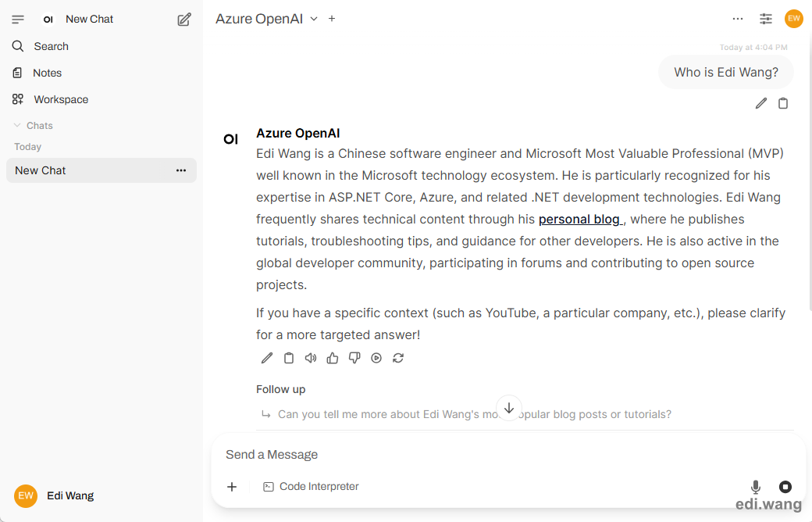Open the Azure OpenAI model selector dropdown
Image resolution: width=812 pixels, height=522 pixels.
tap(266, 19)
